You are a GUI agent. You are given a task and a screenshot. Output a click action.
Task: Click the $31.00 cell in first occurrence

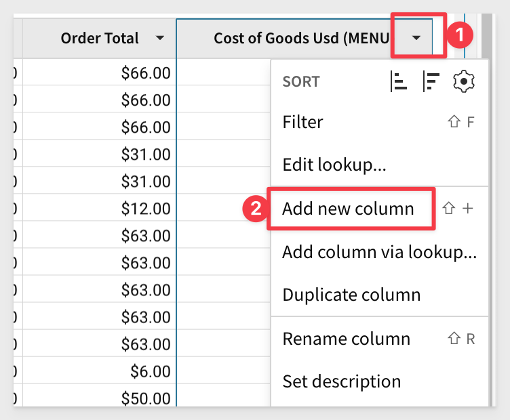[x=145, y=154]
